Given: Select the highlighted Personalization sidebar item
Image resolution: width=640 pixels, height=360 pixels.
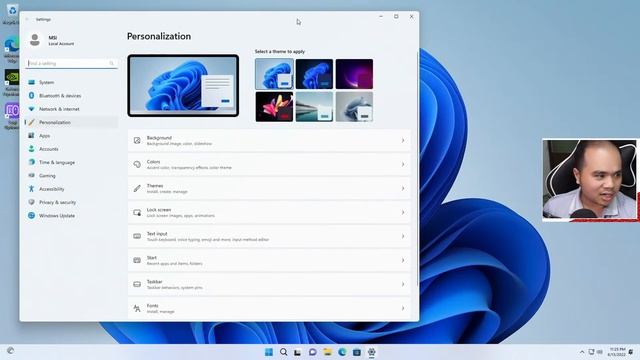Looking at the screenshot, I should [71, 122].
